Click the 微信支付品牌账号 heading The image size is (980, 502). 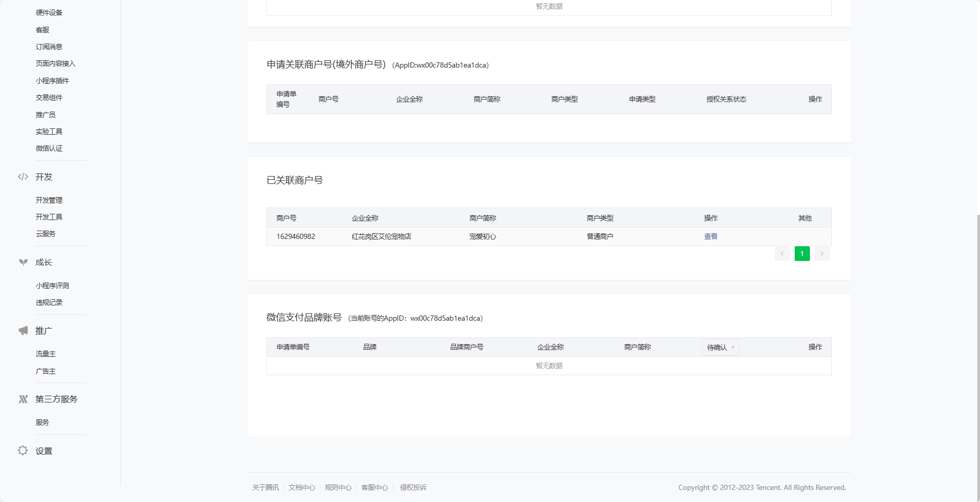pyautogui.click(x=304, y=318)
